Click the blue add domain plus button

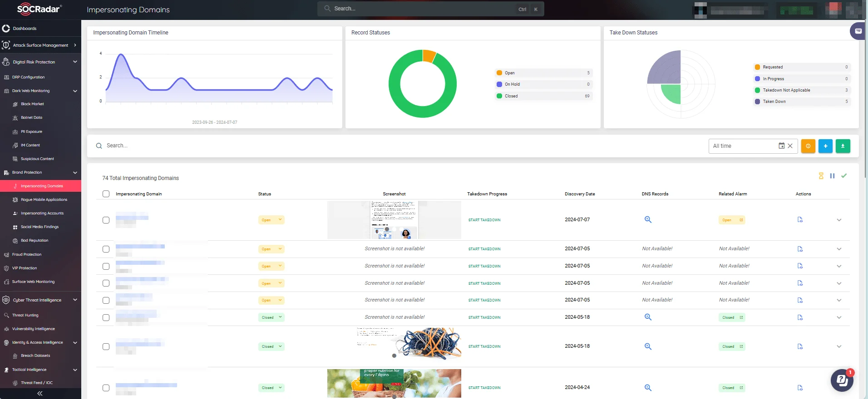(x=825, y=146)
